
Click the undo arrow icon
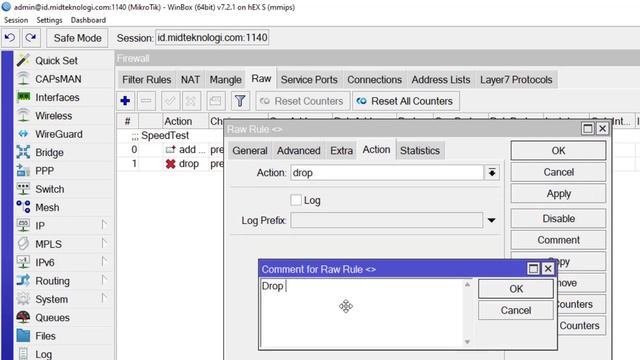pos(10,38)
